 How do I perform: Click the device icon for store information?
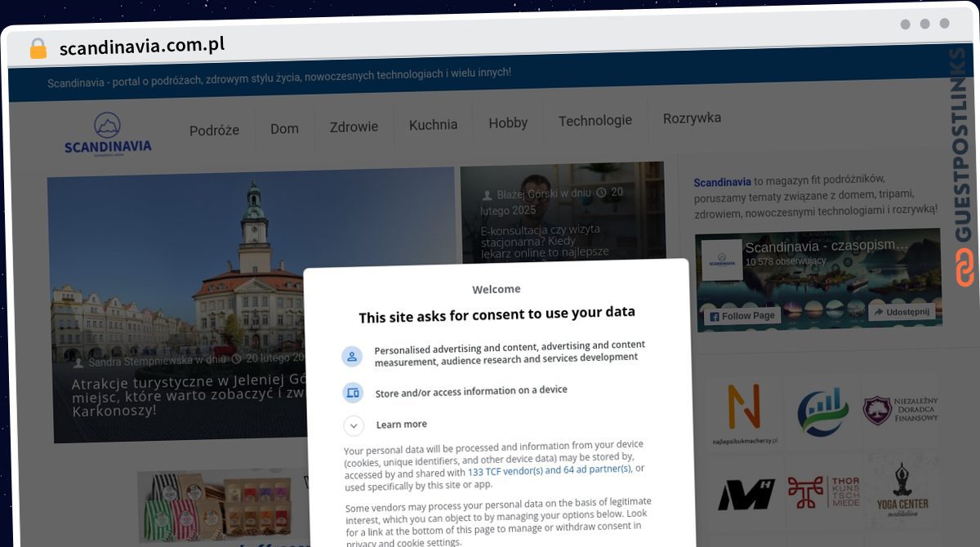click(x=353, y=393)
